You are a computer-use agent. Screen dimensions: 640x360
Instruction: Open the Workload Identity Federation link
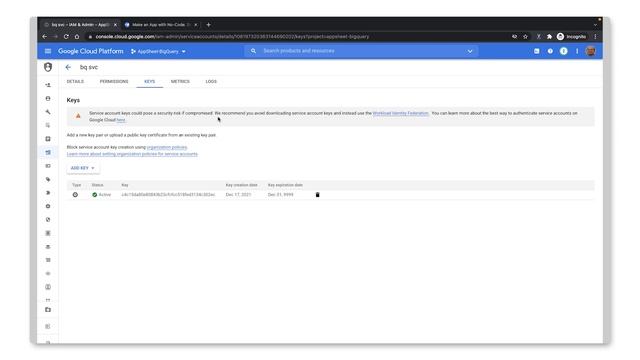(401, 113)
